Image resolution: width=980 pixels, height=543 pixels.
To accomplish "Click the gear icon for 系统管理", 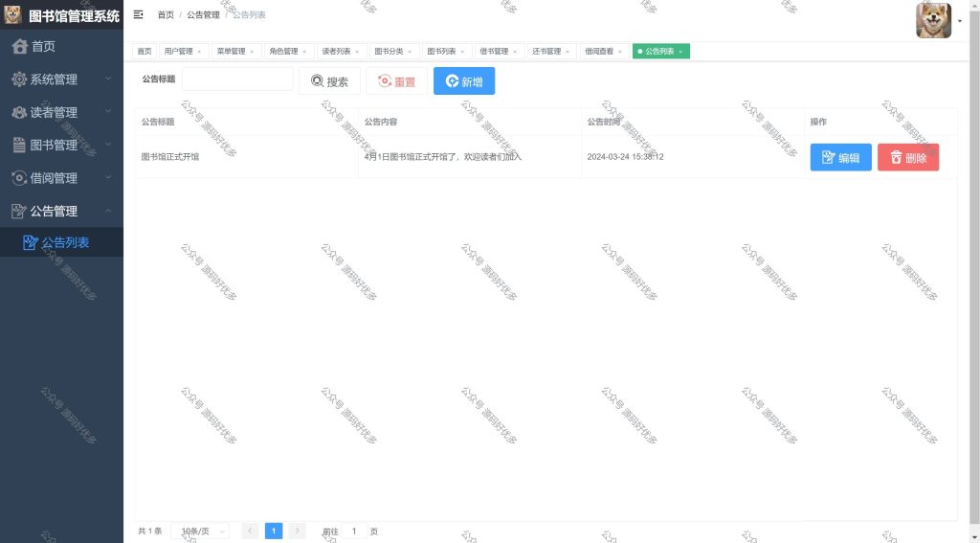I will [x=19, y=79].
